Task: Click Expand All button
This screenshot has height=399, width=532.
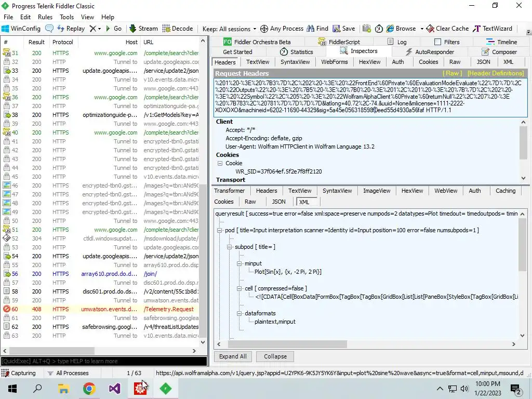Action: [x=233, y=356]
